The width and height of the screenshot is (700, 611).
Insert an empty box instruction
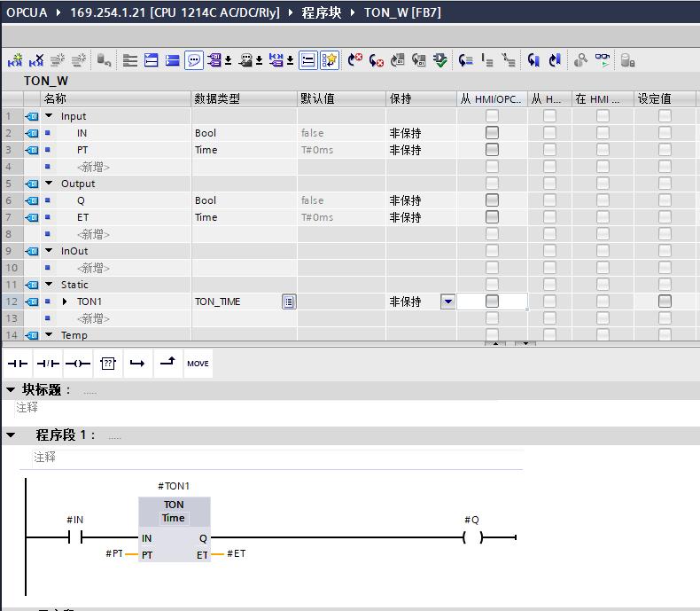[x=107, y=364]
